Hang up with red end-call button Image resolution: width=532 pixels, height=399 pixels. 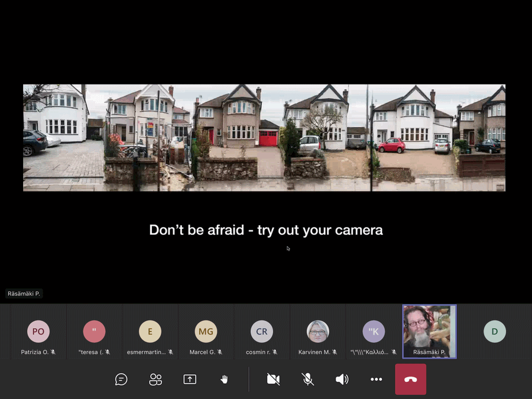point(410,379)
